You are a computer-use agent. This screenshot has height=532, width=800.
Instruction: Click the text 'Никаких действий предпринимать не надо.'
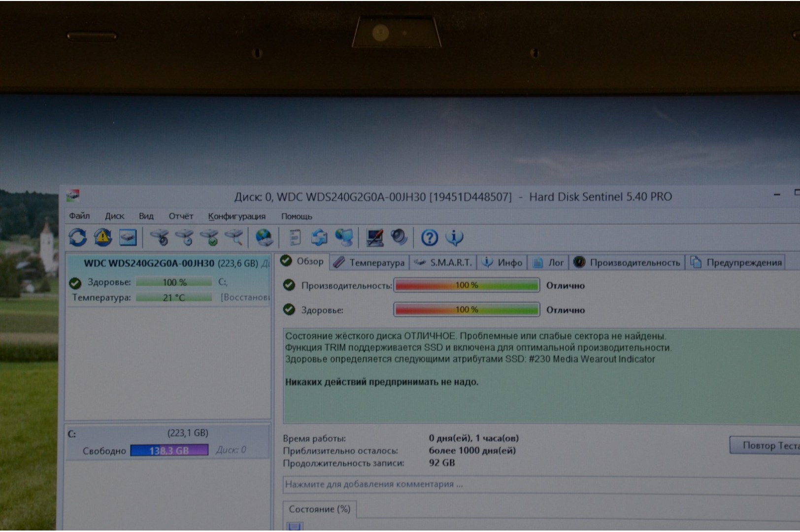point(382,382)
